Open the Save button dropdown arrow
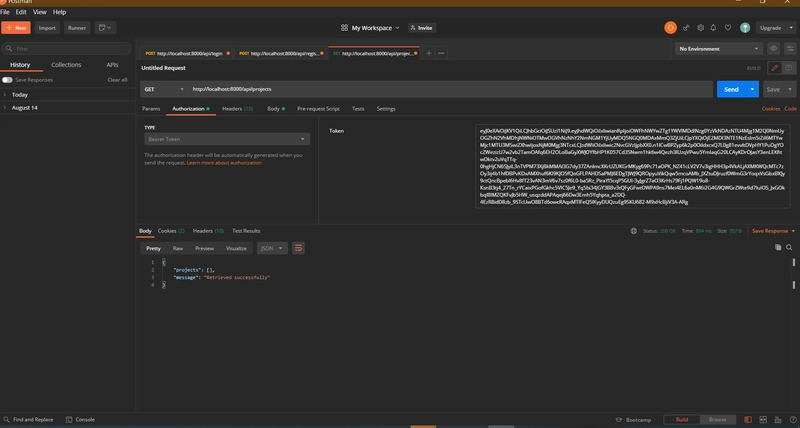This screenshot has height=428, width=800. [x=790, y=89]
